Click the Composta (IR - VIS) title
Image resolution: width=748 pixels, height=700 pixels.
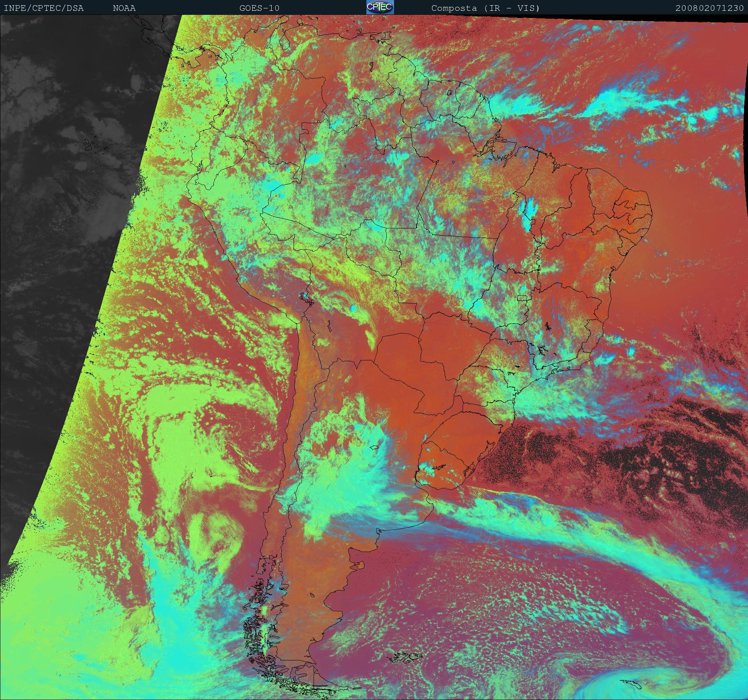485,8
